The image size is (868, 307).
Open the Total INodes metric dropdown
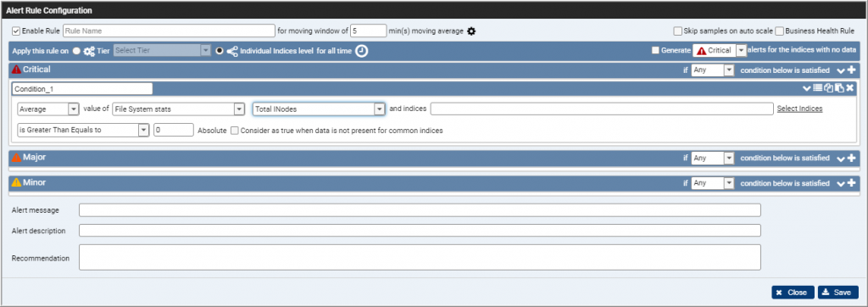coord(319,109)
